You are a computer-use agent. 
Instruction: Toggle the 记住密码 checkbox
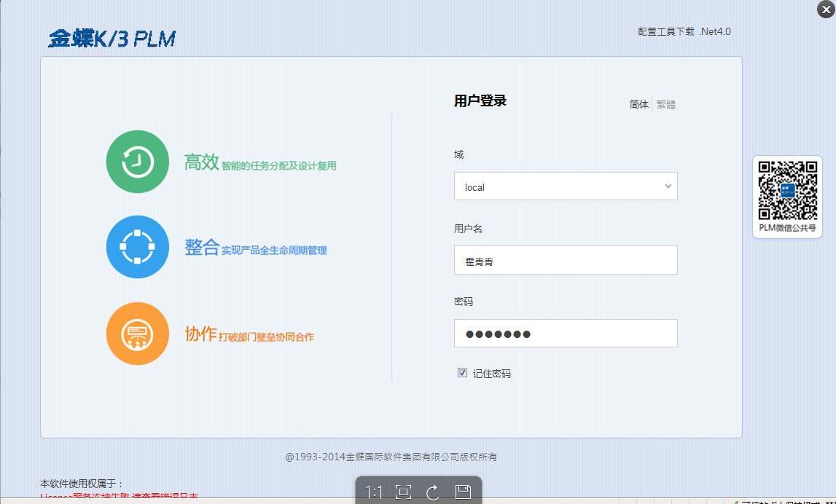pos(462,372)
